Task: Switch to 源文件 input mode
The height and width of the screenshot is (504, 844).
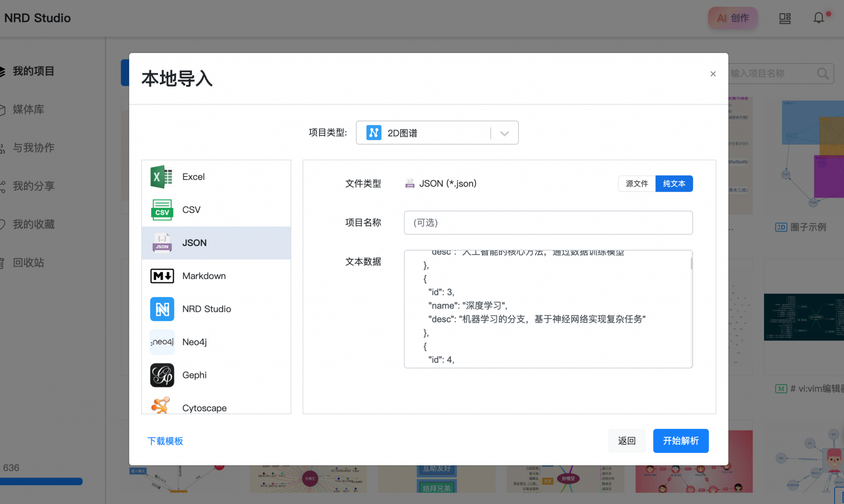Action: (637, 183)
